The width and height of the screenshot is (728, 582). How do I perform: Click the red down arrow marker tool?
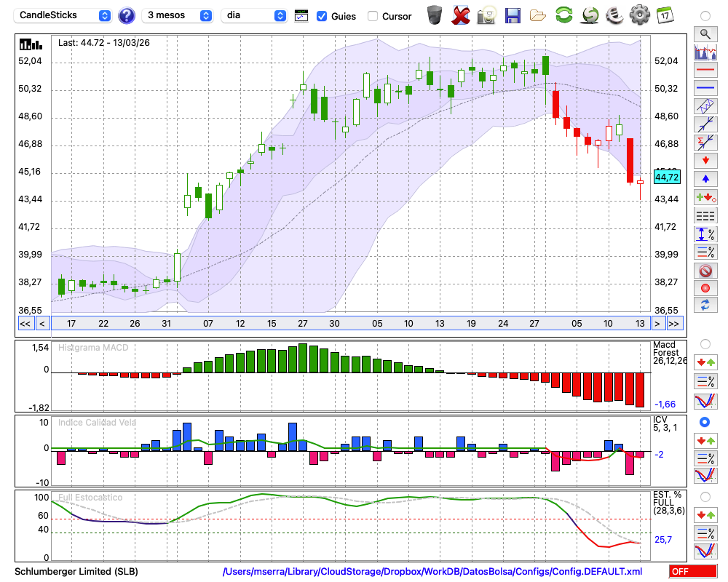pyautogui.click(x=705, y=161)
